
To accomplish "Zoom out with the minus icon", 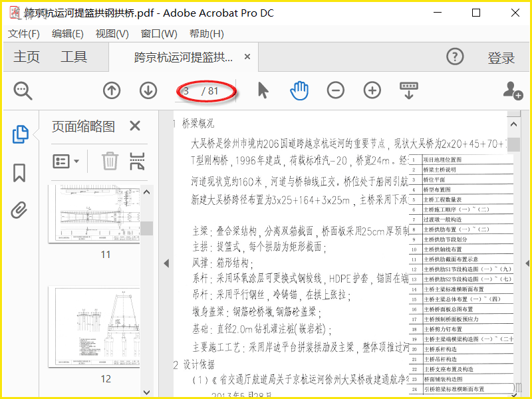I will tap(336, 90).
